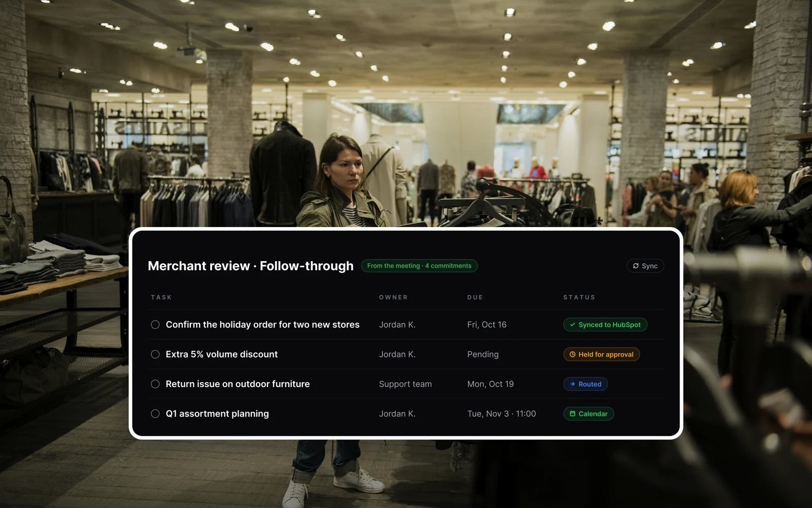Open the 'Synced to HubSpot' status badge

(605, 325)
